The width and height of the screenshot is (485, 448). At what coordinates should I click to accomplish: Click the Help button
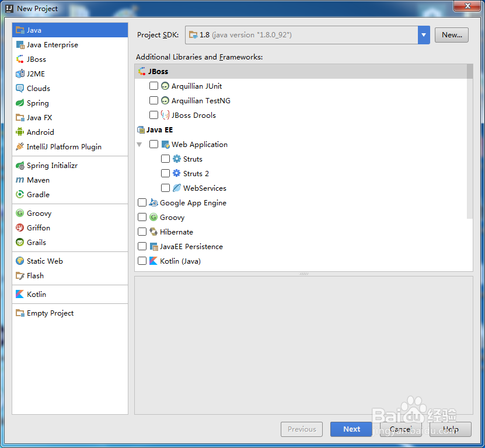(451, 429)
